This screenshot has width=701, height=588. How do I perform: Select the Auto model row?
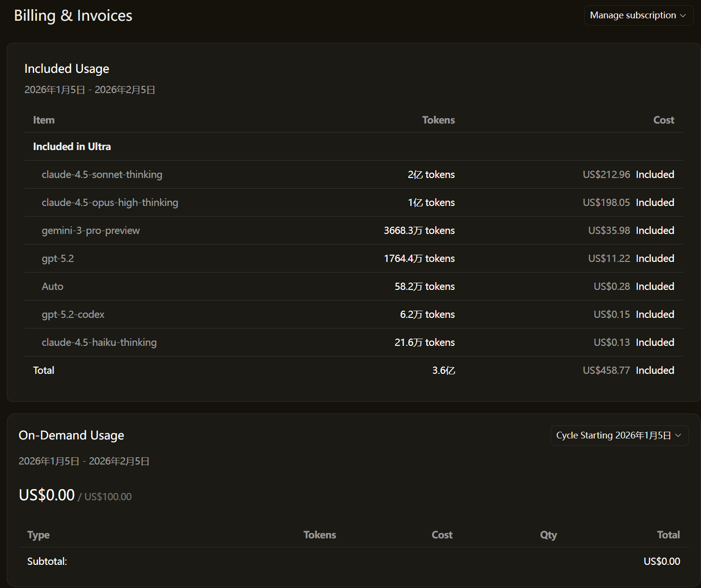pyautogui.click(x=53, y=287)
